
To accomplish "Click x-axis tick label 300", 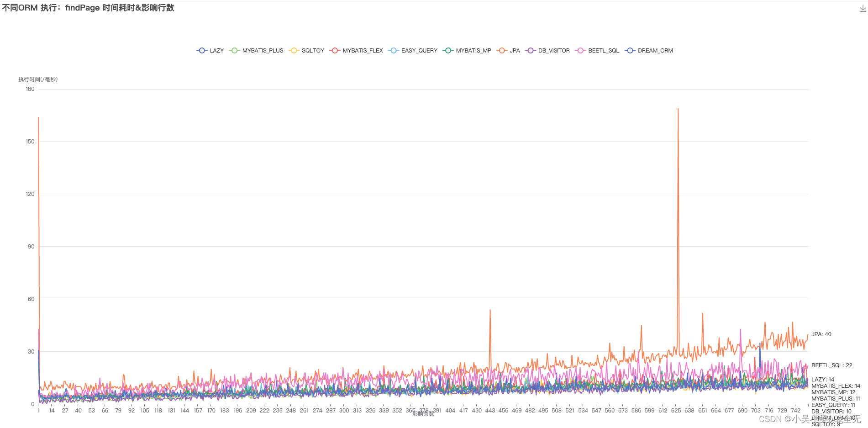I will pos(344,411).
